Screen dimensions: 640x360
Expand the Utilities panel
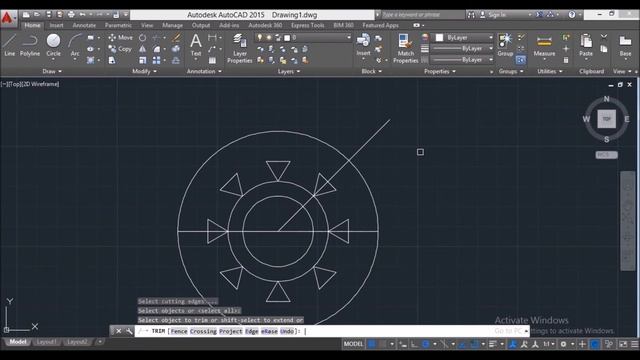coord(549,71)
